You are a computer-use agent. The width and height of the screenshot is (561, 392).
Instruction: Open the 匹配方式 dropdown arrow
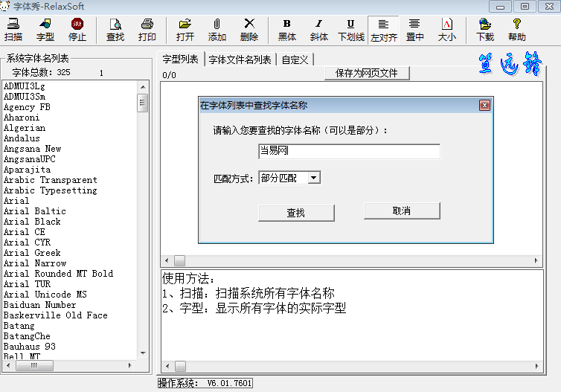314,178
